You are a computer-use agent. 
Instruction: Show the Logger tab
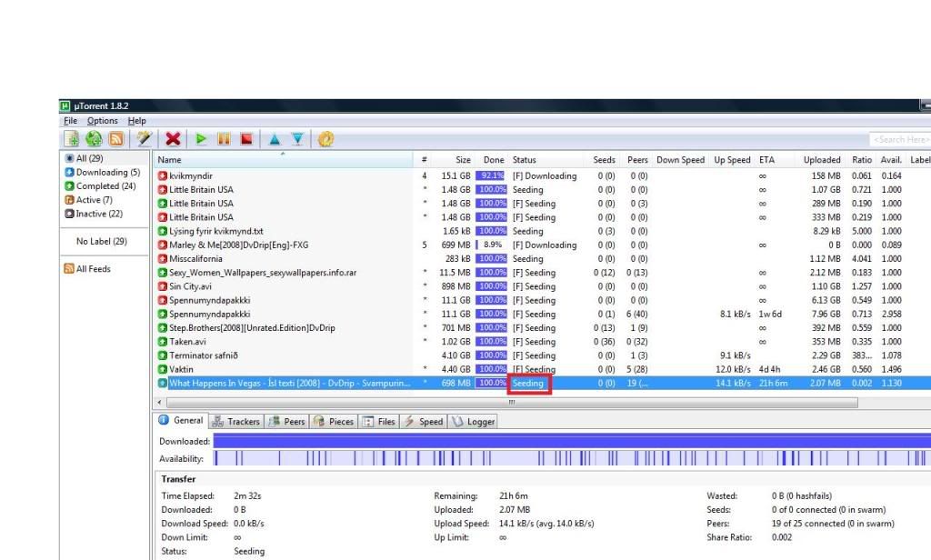[x=474, y=422]
